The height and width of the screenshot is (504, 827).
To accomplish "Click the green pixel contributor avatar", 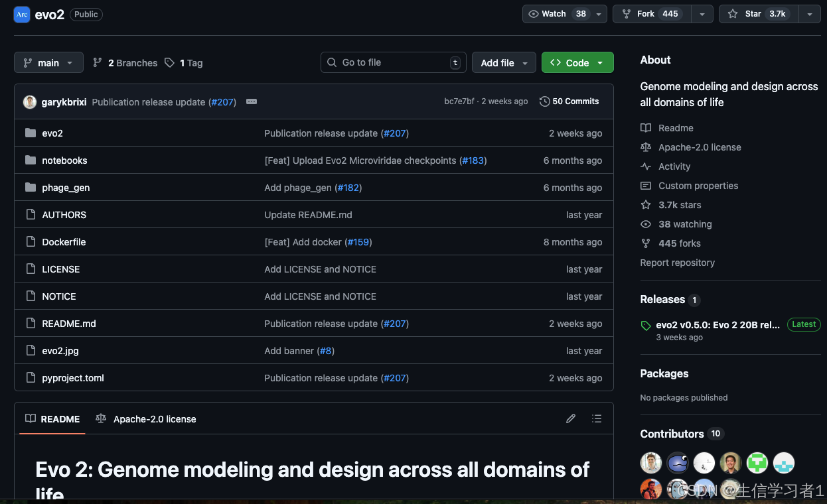I will (757, 463).
